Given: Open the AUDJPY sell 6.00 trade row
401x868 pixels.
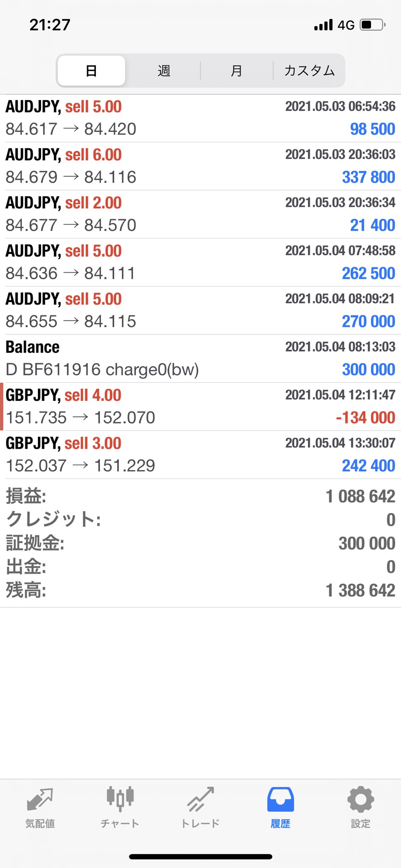Looking at the screenshot, I should (x=200, y=166).
